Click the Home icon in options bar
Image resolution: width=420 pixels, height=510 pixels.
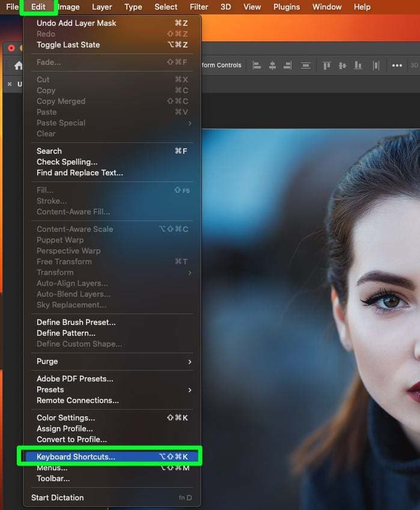[x=18, y=65]
